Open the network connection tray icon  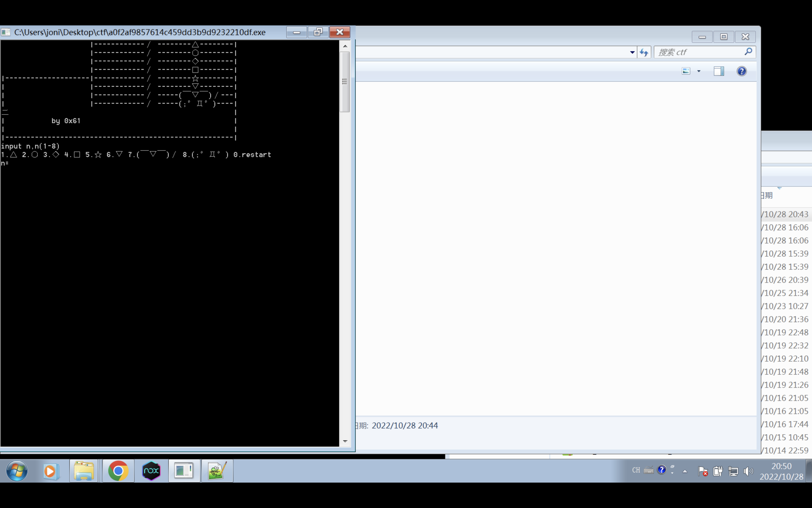733,471
